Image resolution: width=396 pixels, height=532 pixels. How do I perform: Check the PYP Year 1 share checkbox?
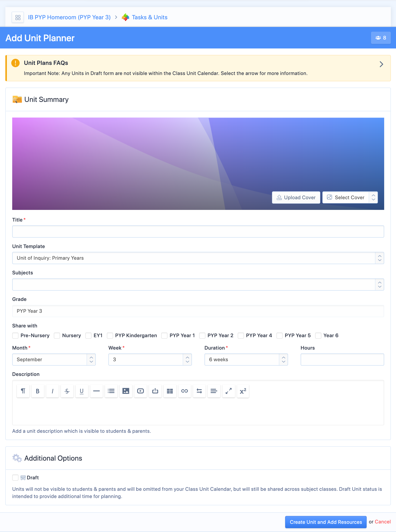(164, 335)
